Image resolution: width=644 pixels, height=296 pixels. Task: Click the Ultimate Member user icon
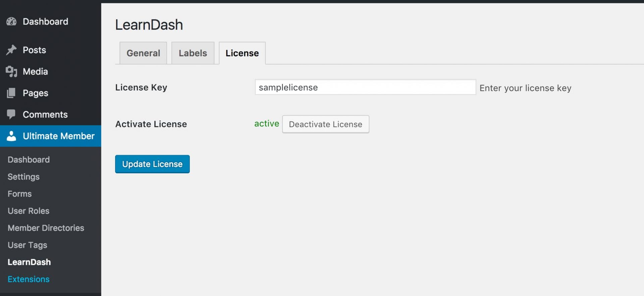(x=11, y=136)
